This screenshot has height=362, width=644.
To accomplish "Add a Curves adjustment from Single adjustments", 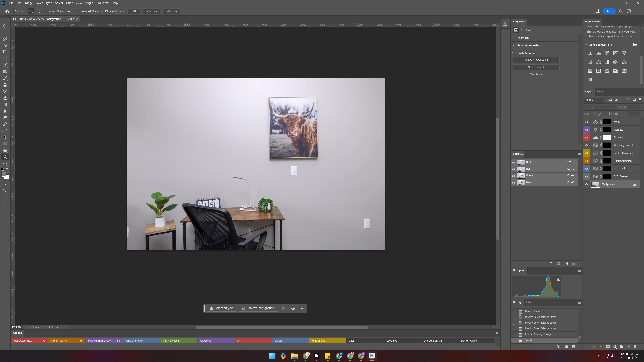I will [x=607, y=53].
